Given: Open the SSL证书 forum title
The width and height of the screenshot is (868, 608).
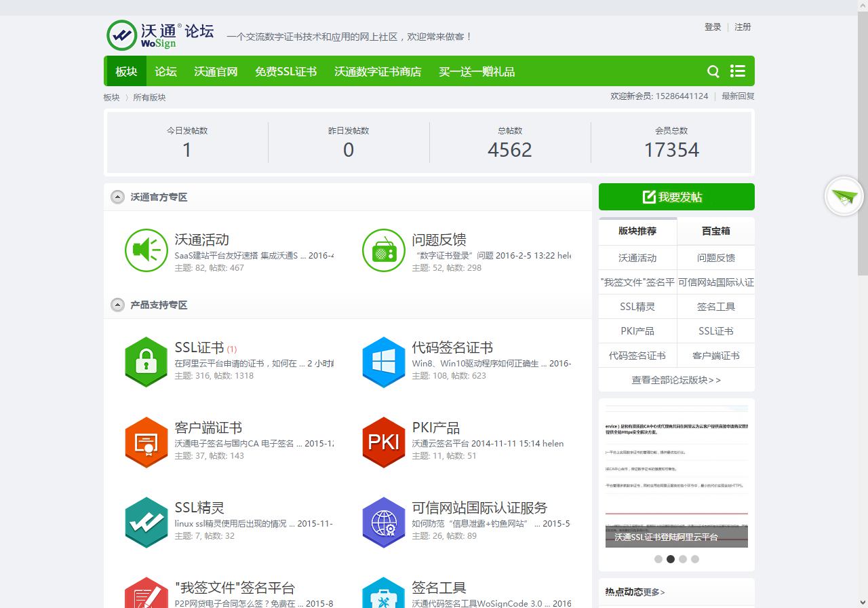Looking at the screenshot, I should (199, 347).
